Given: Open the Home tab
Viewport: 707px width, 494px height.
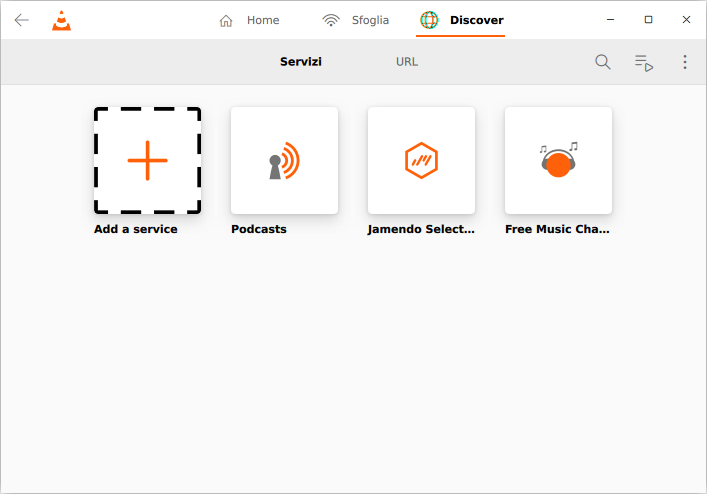Looking at the screenshot, I should click(249, 20).
